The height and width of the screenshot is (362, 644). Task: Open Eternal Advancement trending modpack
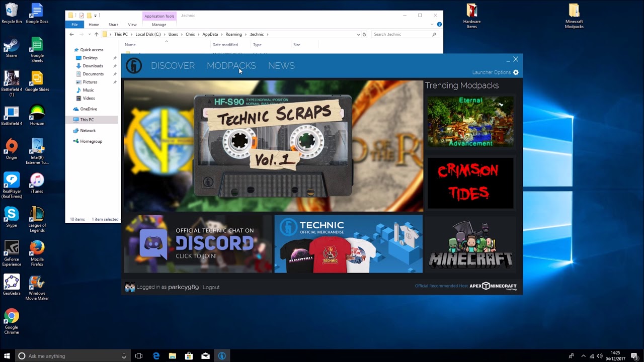470,122
